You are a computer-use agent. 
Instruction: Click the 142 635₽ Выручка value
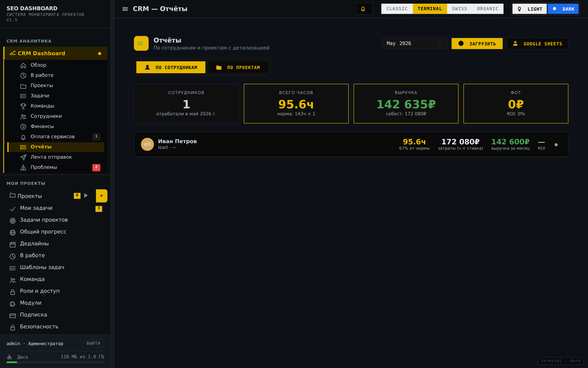tap(406, 104)
